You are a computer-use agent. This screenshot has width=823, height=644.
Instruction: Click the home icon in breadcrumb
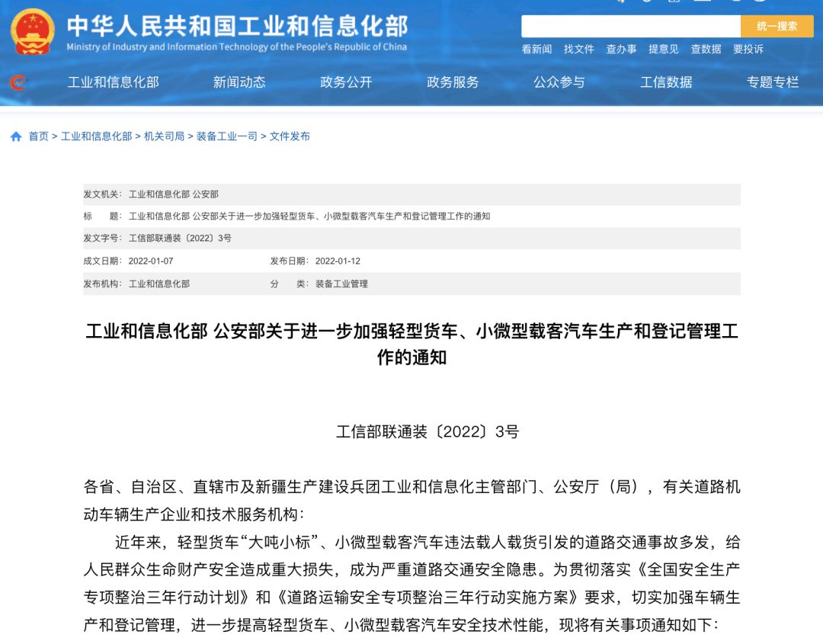click(16, 136)
